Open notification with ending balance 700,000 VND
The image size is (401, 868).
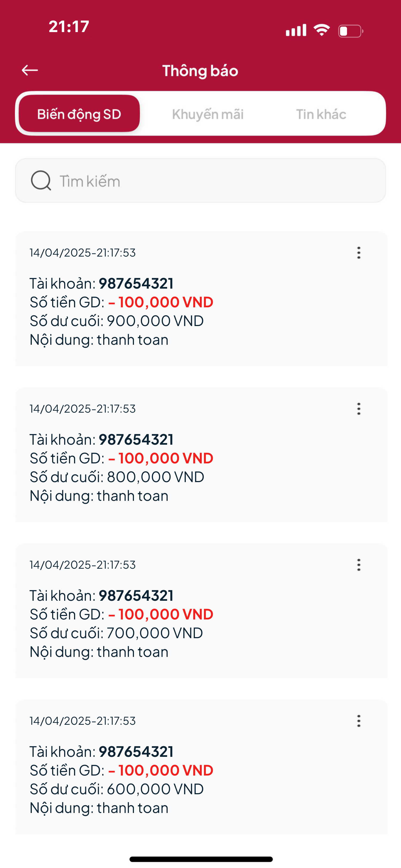click(x=202, y=611)
